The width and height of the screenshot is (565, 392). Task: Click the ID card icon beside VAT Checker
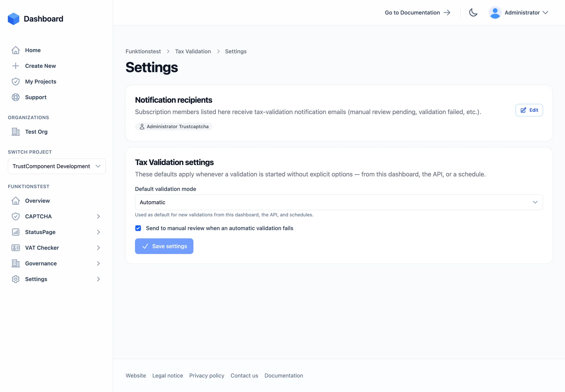click(16, 248)
